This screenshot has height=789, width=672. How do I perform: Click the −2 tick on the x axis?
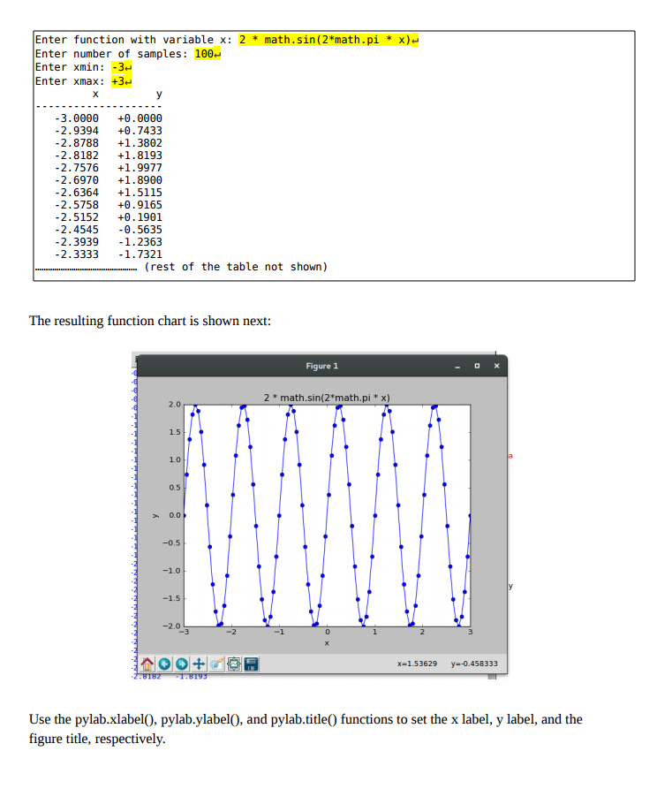click(x=230, y=632)
